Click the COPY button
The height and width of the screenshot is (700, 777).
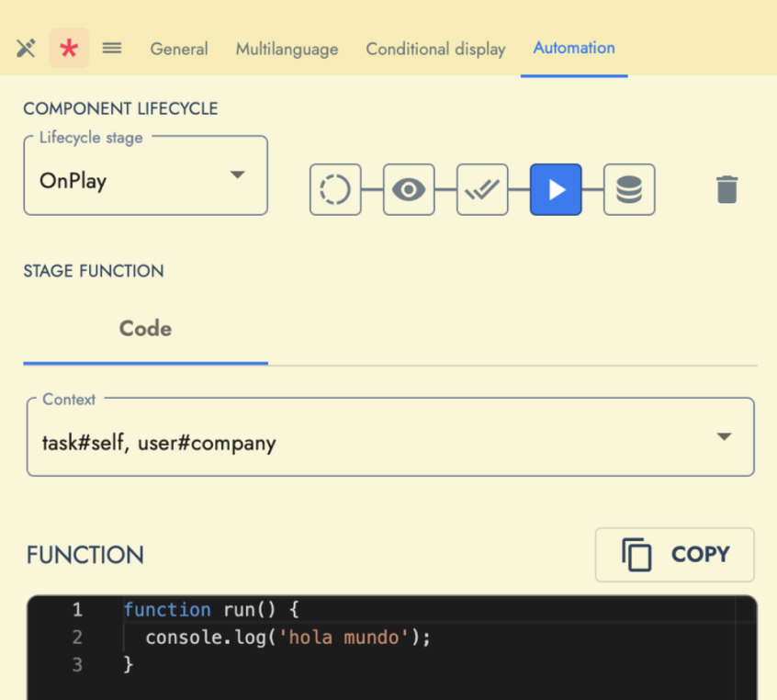pyautogui.click(x=674, y=554)
